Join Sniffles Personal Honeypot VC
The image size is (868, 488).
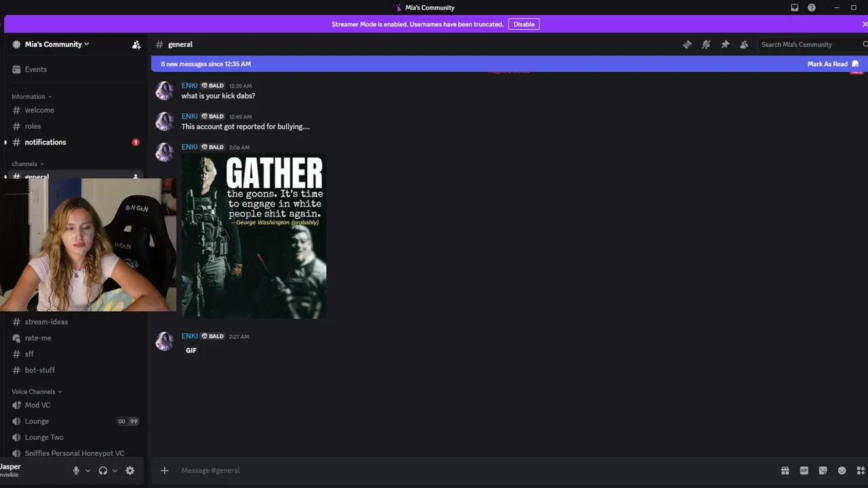point(73,453)
